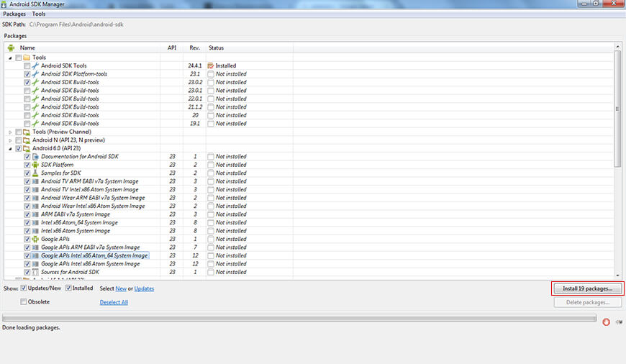
Task: Click the 'Done loading packages.' status text
Action: pos(31,328)
